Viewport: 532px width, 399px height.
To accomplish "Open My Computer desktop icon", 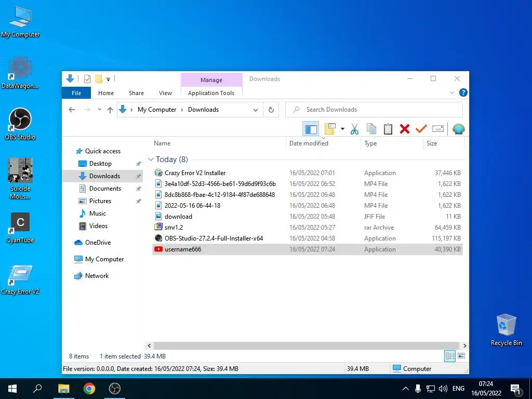I will [20, 22].
